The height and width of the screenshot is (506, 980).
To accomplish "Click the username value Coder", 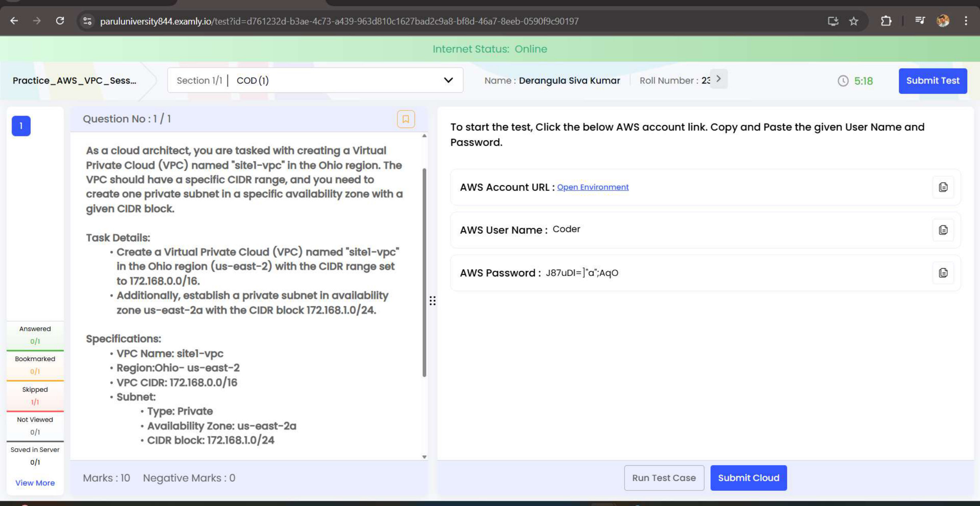I will pyautogui.click(x=566, y=229).
